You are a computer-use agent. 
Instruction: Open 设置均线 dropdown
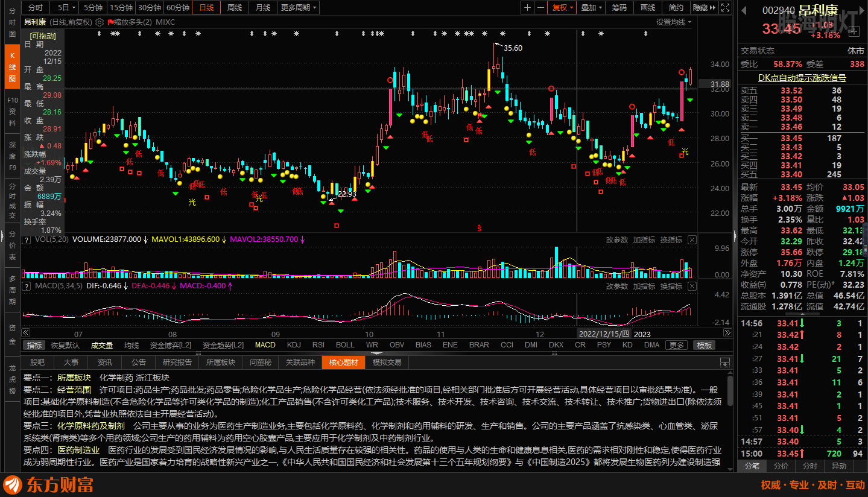click(674, 22)
